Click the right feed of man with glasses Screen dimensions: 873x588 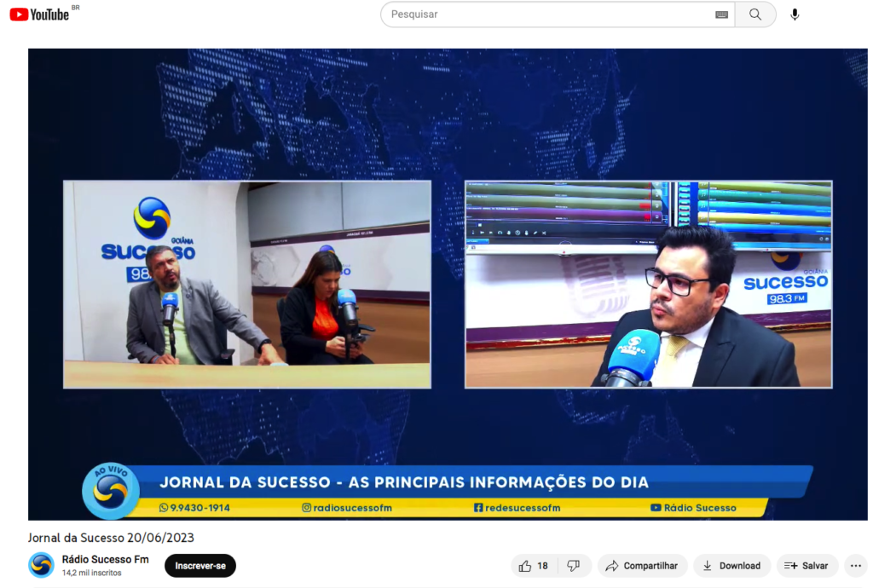point(648,285)
